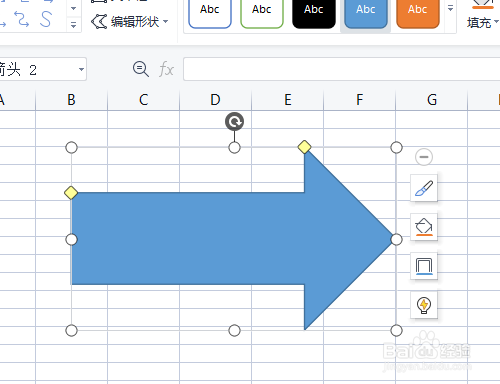
Task: Expand the shapes gallery more button
Action: tap(74, 24)
